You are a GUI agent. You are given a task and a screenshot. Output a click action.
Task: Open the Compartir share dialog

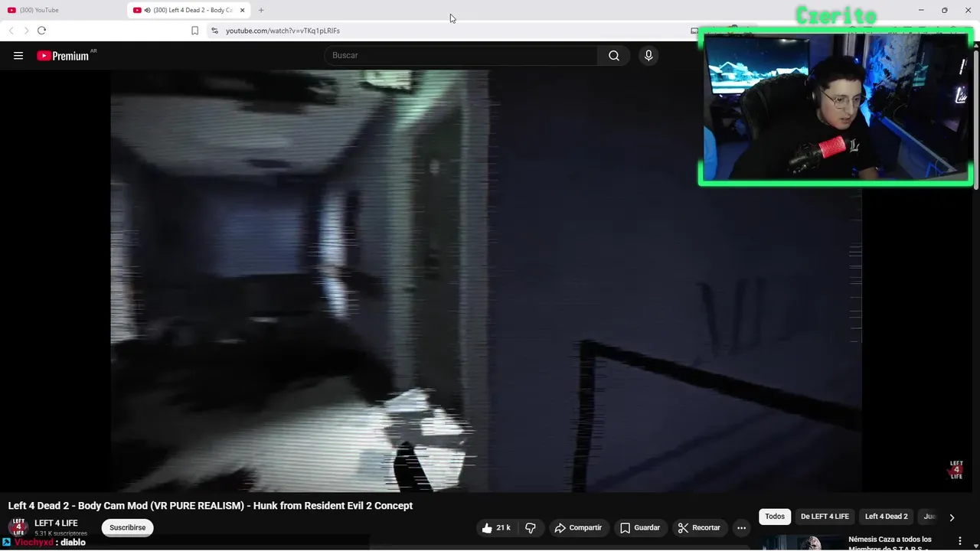coord(578,528)
